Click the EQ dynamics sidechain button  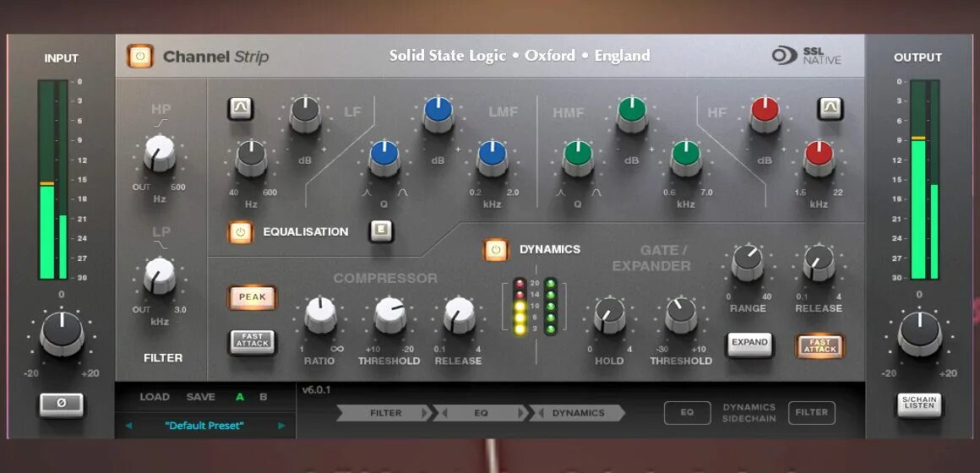[687, 412]
